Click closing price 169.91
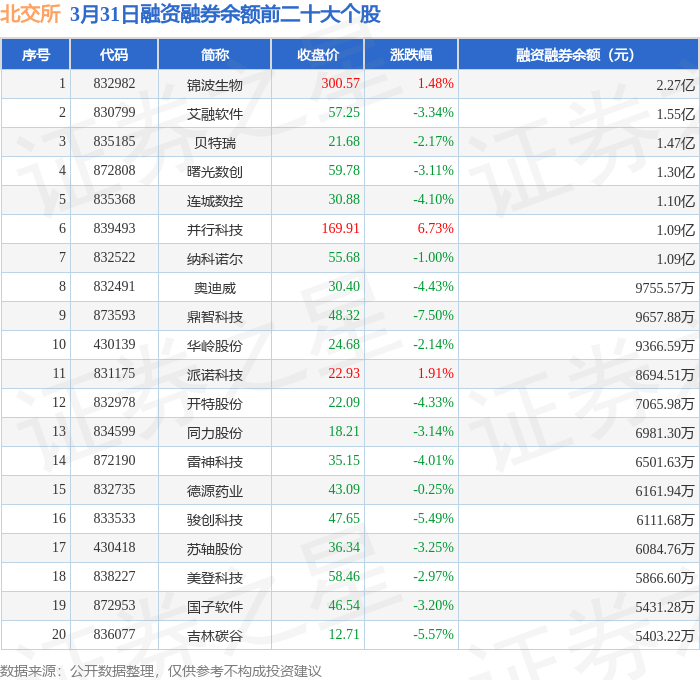 pyautogui.click(x=340, y=229)
